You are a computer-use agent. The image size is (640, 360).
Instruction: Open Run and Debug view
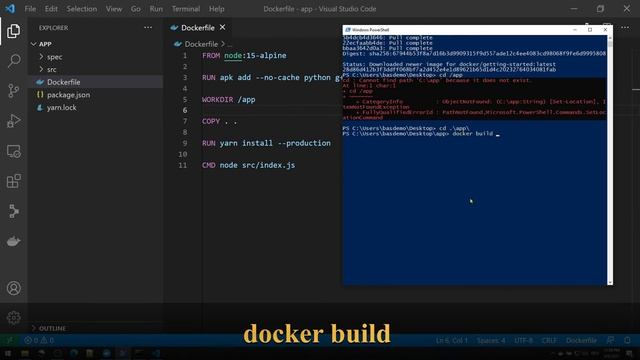pos(13,121)
